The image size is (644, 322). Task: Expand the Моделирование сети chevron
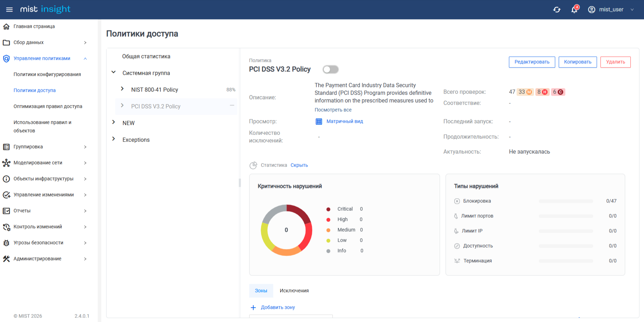coord(85,163)
